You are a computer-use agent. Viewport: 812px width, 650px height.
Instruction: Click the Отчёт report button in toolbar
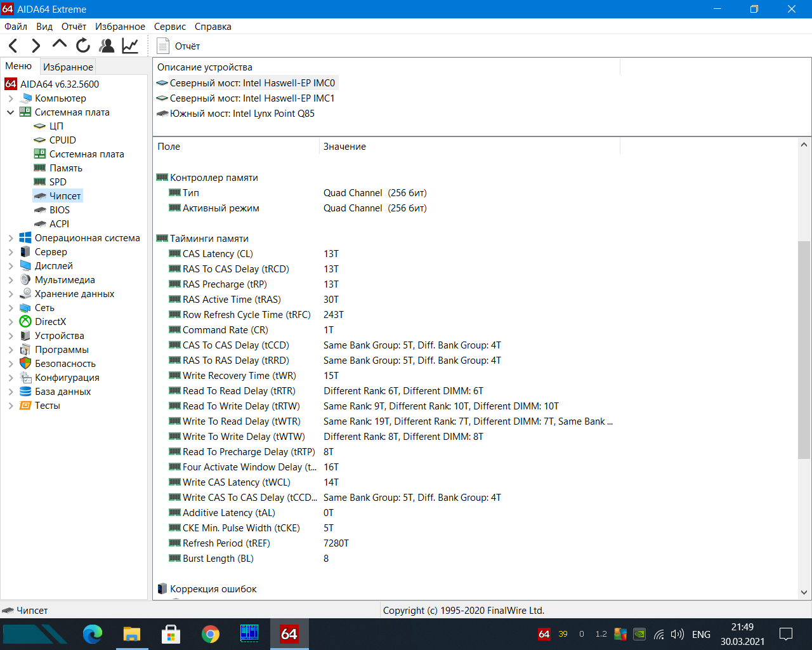pos(178,46)
